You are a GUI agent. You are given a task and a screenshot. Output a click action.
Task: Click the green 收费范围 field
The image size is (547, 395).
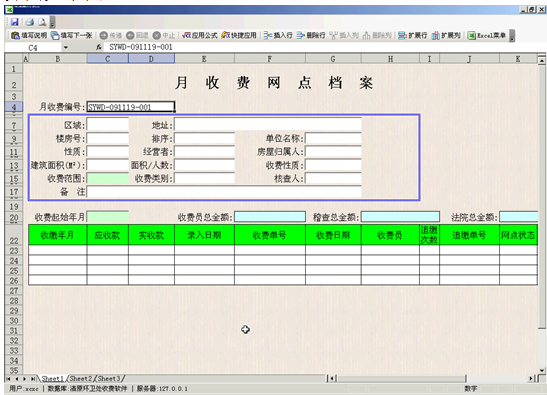pyautogui.click(x=107, y=178)
